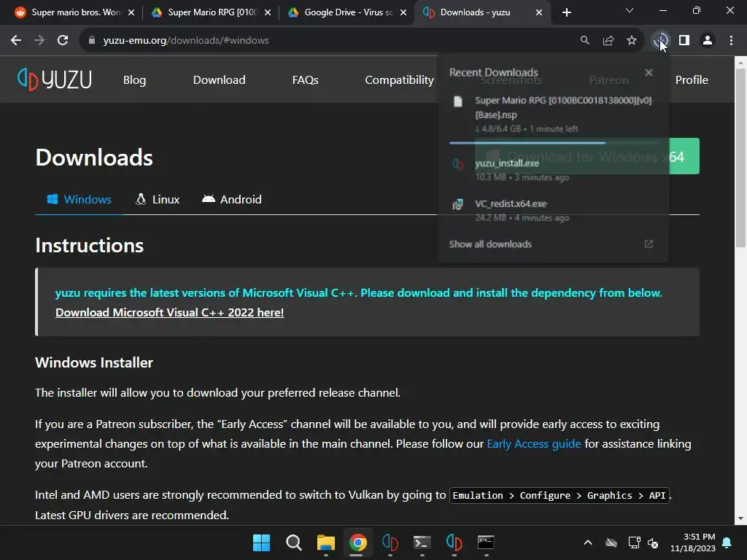Select the Linux platform tab
The image size is (747, 560).
click(x=158, y=200)
